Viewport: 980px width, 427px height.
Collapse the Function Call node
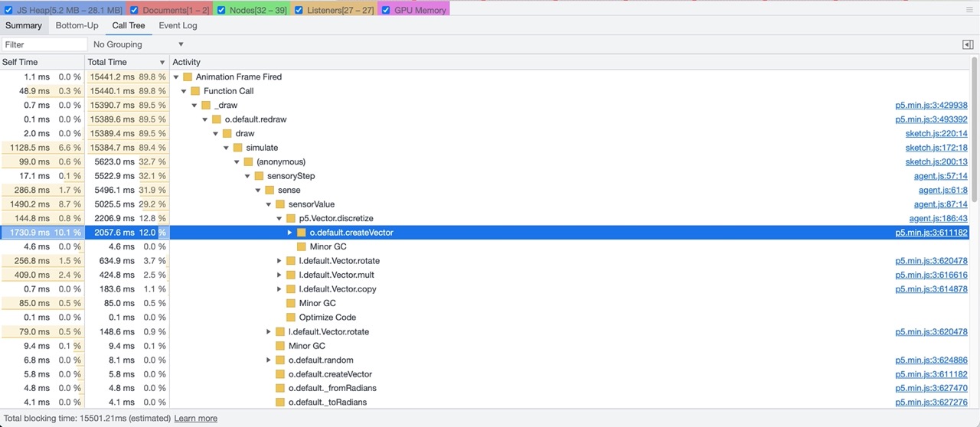[x=184, y=91]
